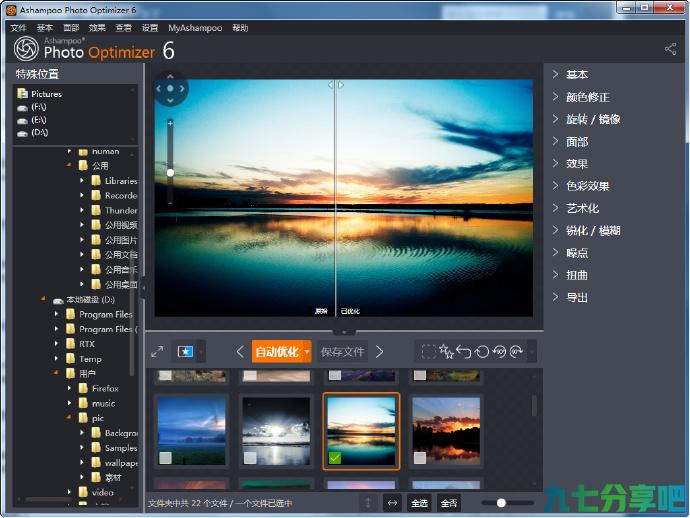Screen dimensions: 690x518
Task: Expand the Program Files tree node
Action: (56, 314)
